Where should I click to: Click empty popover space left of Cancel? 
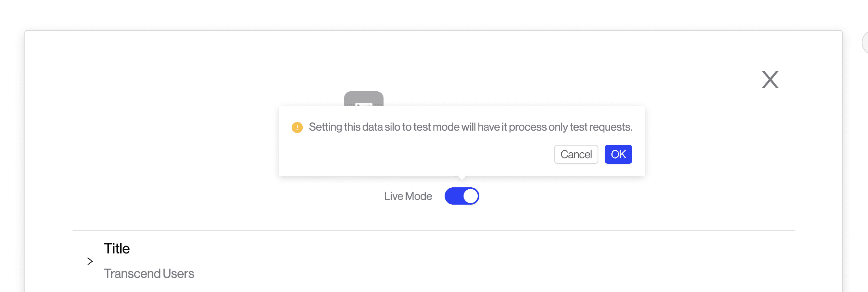[x=414, y=154]
